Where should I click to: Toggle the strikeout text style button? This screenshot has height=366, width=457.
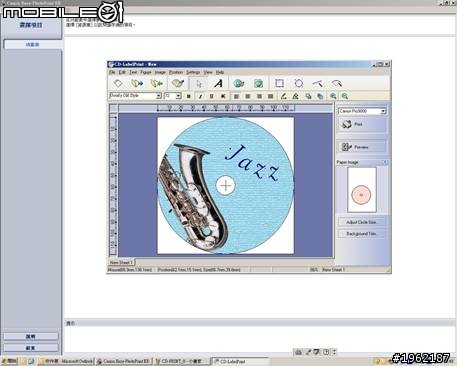pyautogui.click(x=223, y=96)
